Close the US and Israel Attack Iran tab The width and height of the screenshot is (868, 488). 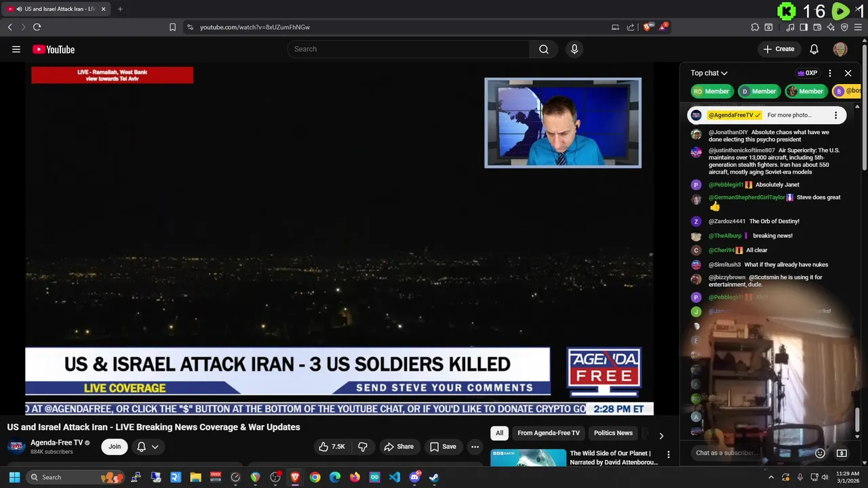[x=103, y=9]
